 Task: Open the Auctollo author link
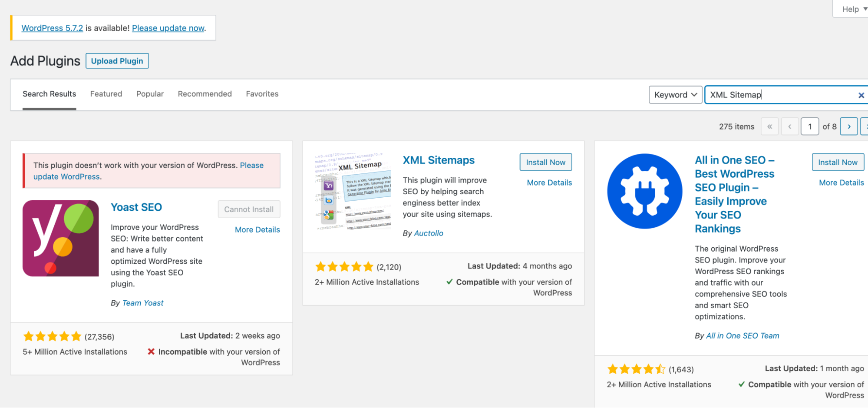(x=429, y=233)
